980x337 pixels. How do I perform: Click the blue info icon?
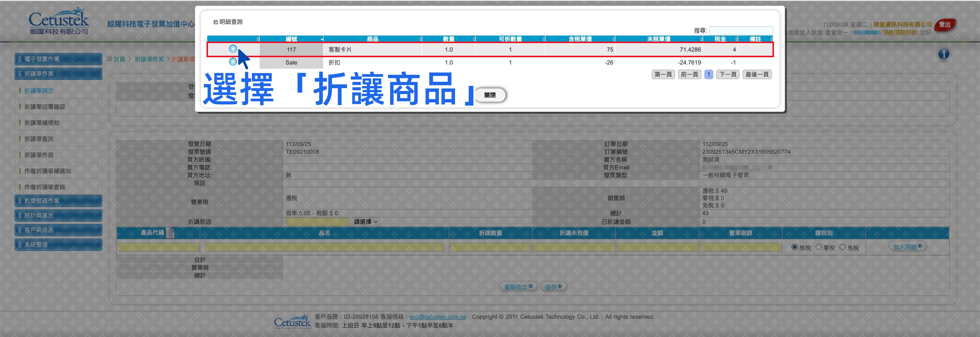point(943,54)
